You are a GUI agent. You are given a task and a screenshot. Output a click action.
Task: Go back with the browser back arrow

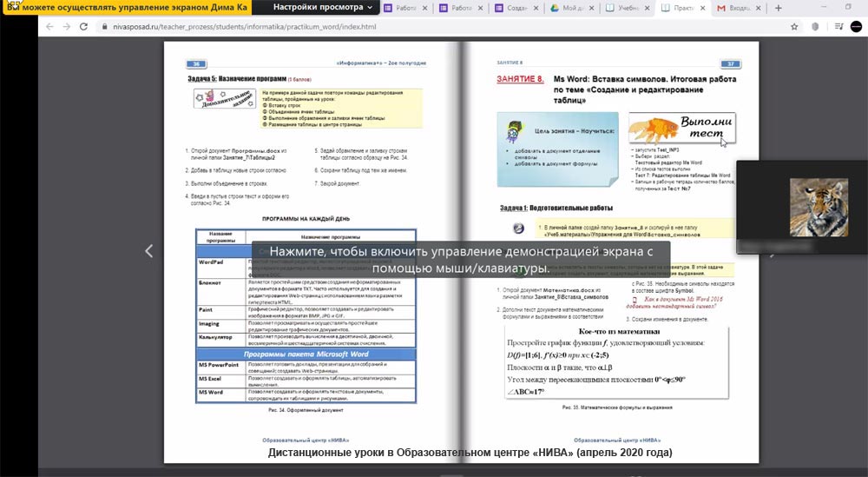pyautogui.click(x=49, y=27)
